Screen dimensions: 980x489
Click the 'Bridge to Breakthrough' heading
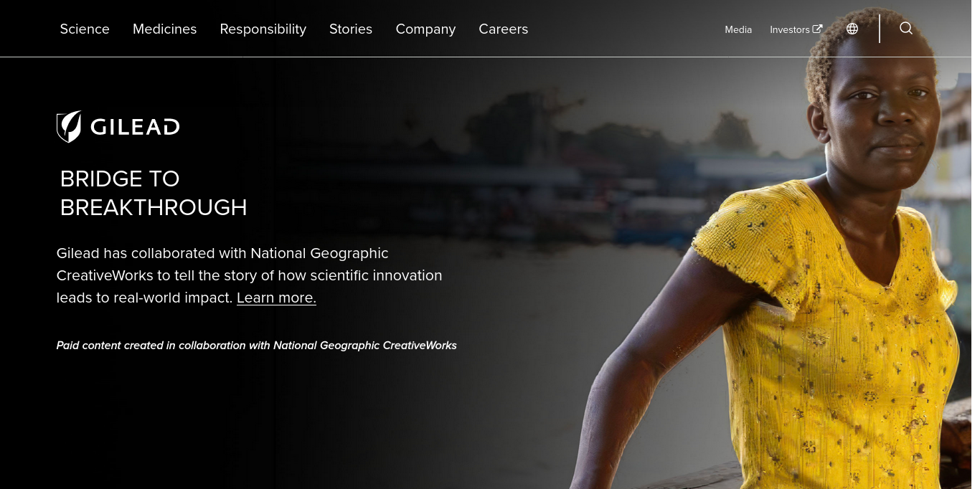(154, 193)
